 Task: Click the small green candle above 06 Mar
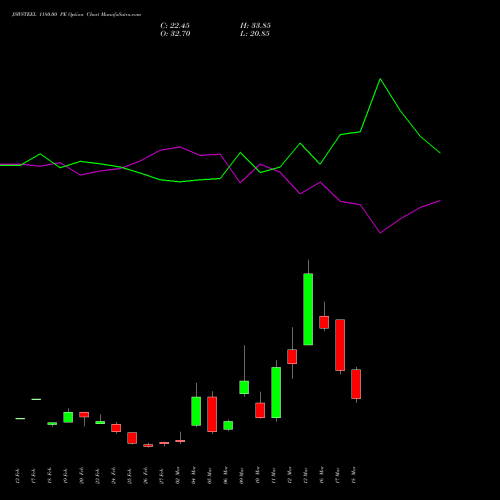[228, 425]
